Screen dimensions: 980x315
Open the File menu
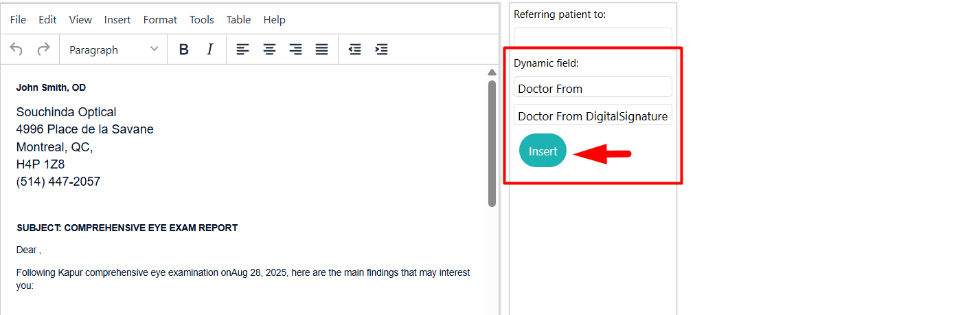click(x=18, y=19)
